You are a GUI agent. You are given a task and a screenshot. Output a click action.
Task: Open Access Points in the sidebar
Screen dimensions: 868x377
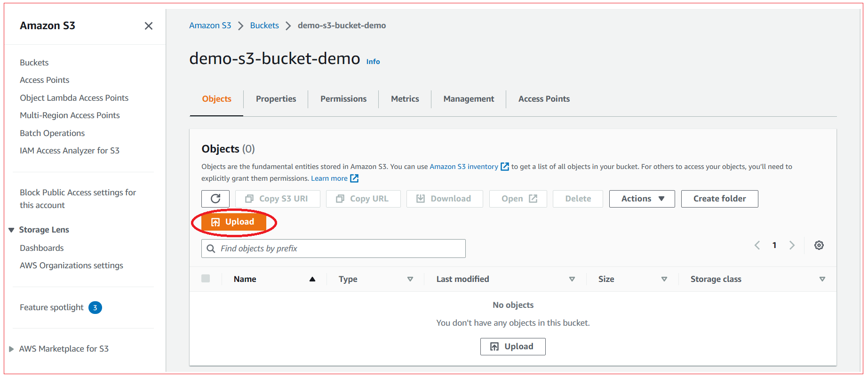[x=45, y=80]
